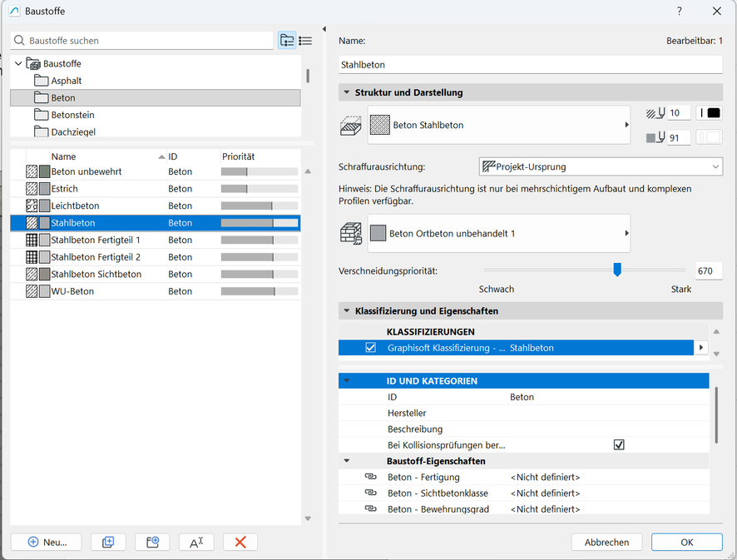Click the hatch pen icon beside 10
Screen dimensions: 737x560
pyautogui.click(x=655, y=113)
